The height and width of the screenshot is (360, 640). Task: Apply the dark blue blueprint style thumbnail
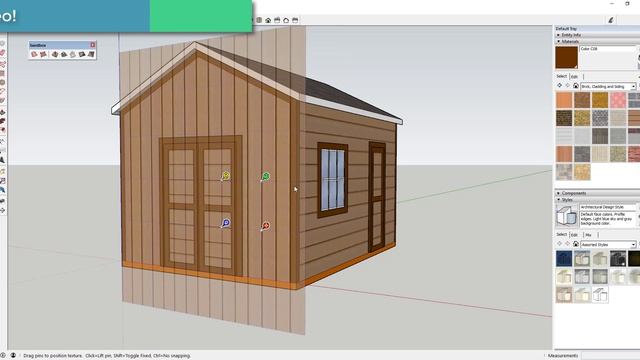click(x=564, y=258)
